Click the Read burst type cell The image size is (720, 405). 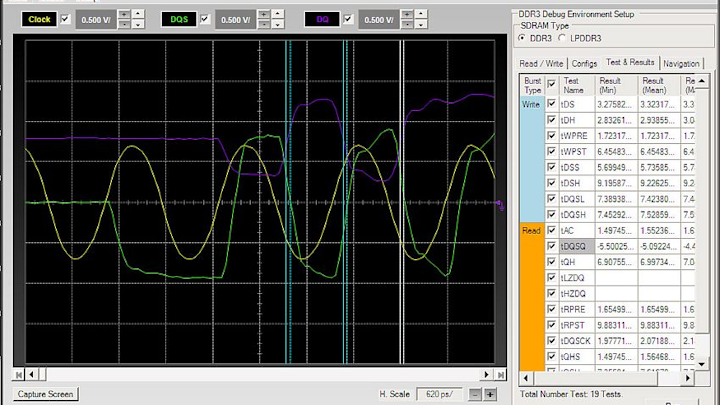coord(532,297)
